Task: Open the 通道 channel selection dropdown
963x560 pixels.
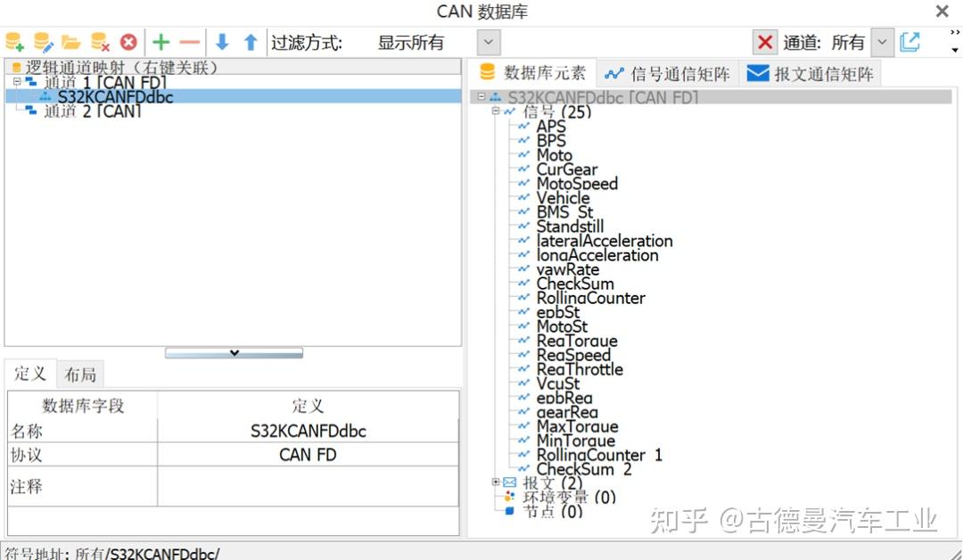Action: pyautogui.click(x=881, y=41)
